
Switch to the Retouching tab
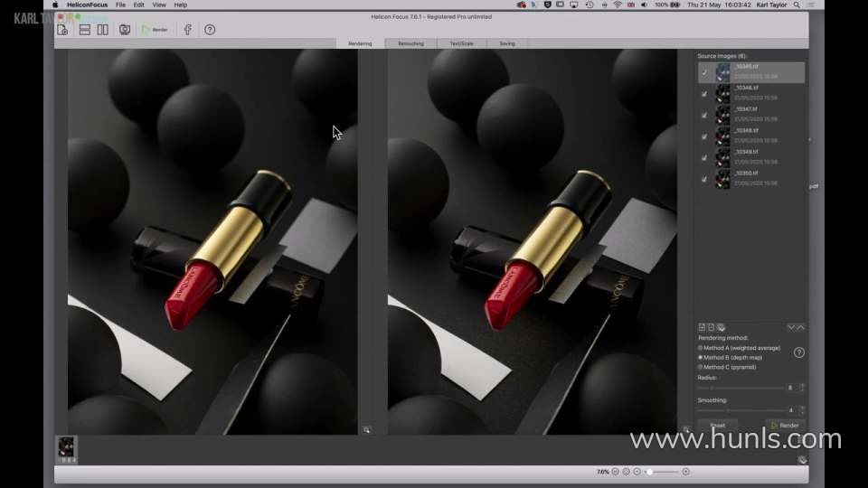[410, 43]
